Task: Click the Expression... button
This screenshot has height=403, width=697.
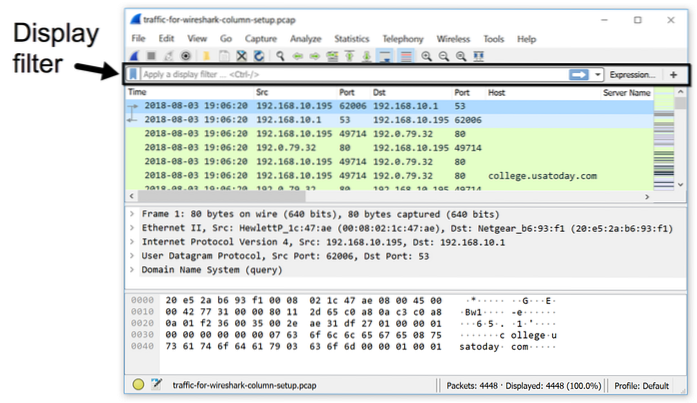Action: tap(635, 75)
